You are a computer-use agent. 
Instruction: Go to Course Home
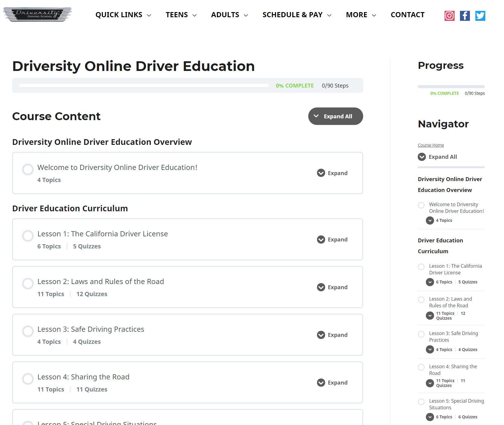(431, 145)
